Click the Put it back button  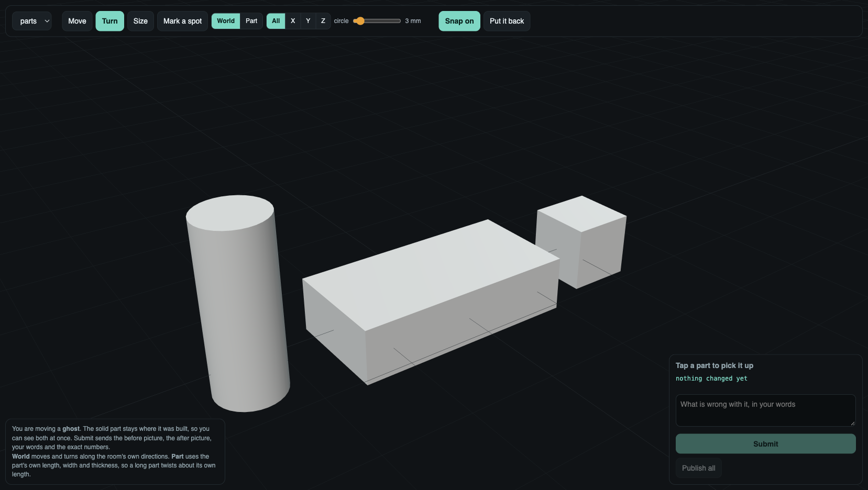point(507,21)
